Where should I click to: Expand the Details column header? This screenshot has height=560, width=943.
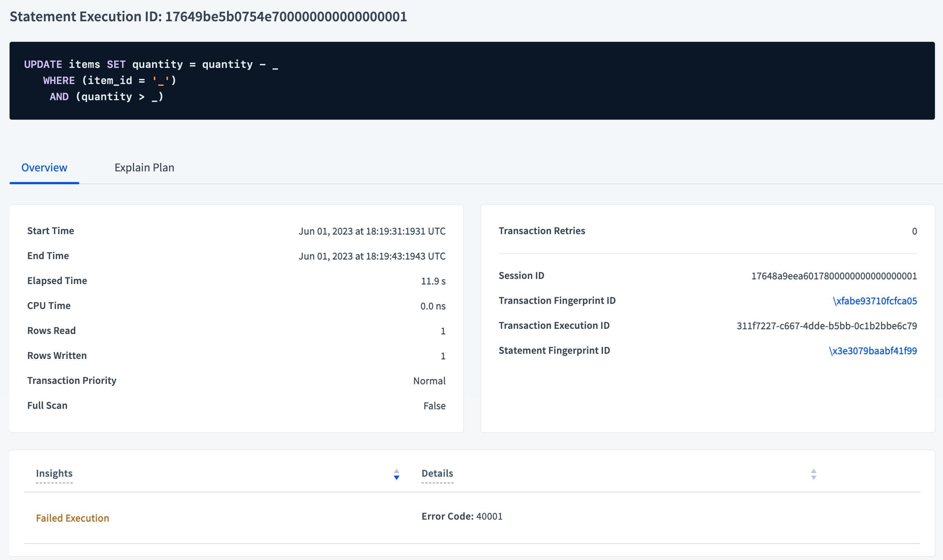437,473
